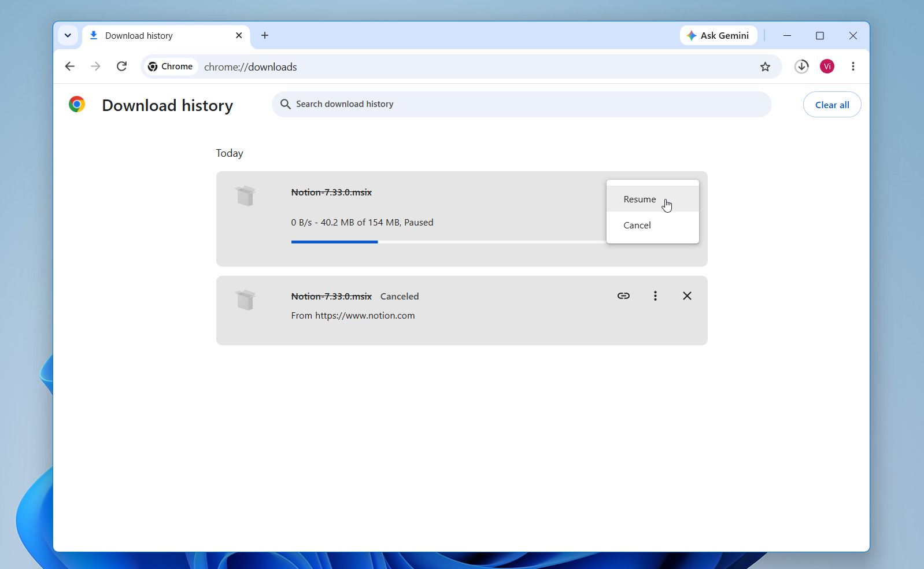Click the chrome://downloads address text

coord(250,67)
